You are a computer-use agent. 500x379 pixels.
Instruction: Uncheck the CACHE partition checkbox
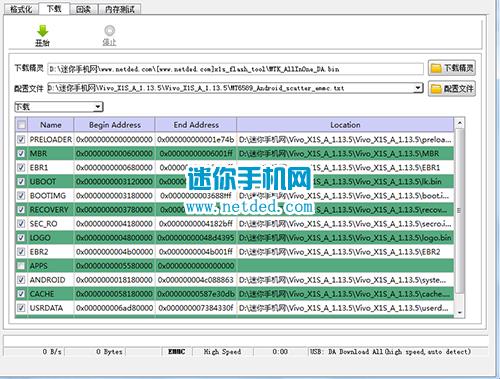pos(21,294)
